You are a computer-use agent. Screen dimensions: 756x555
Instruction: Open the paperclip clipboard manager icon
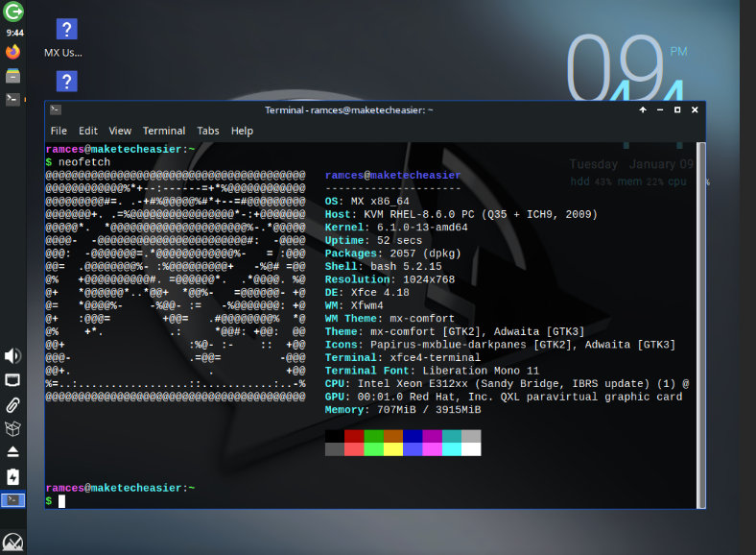(13, 405)
